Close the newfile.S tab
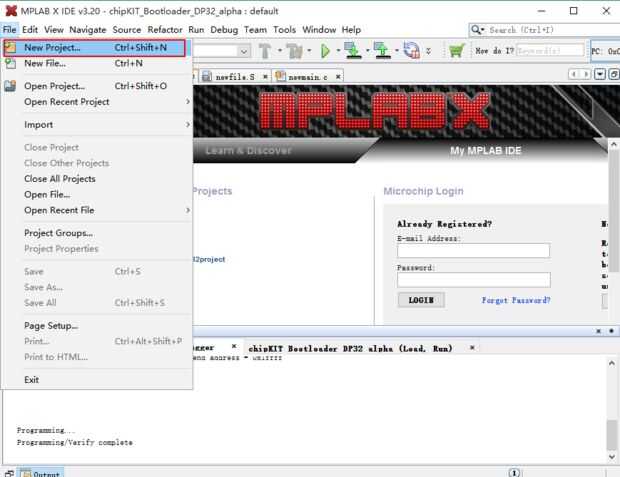Viewport: 620px width, 477px height. pos(265,76)
